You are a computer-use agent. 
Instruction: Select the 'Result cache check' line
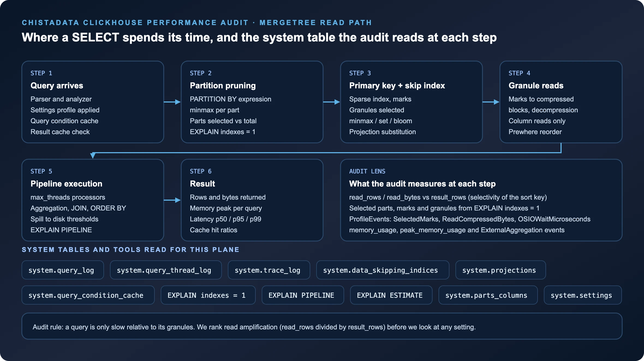coord(60,132)
